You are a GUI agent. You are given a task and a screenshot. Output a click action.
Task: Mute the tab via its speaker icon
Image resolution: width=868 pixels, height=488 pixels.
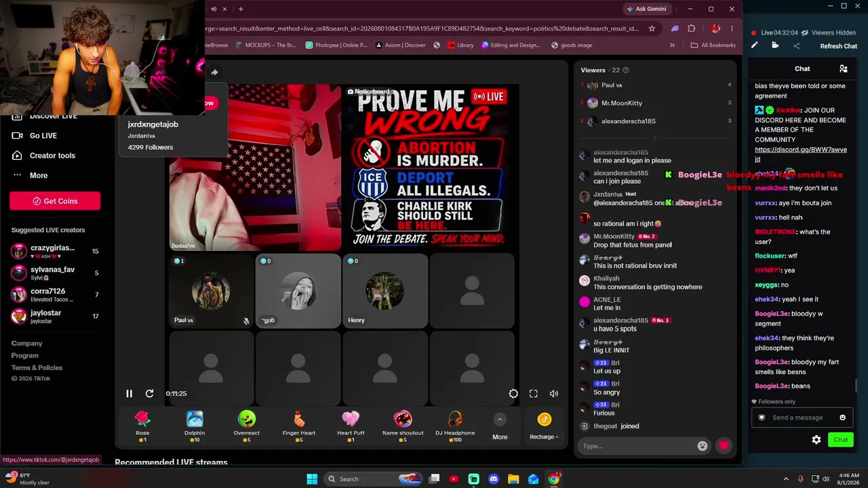click(214, 9)
